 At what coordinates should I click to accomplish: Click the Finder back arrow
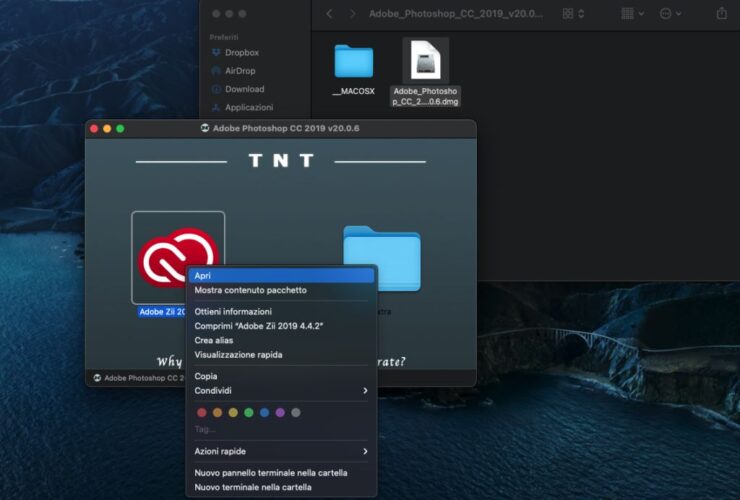click(x=330, y=14)
